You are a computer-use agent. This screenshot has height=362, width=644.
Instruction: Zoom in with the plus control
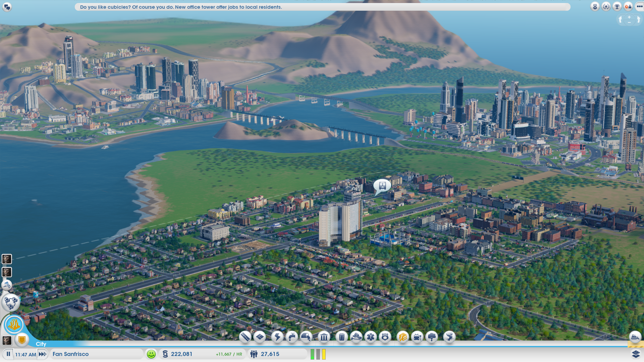pyautogui.click(x=629, y=17)
